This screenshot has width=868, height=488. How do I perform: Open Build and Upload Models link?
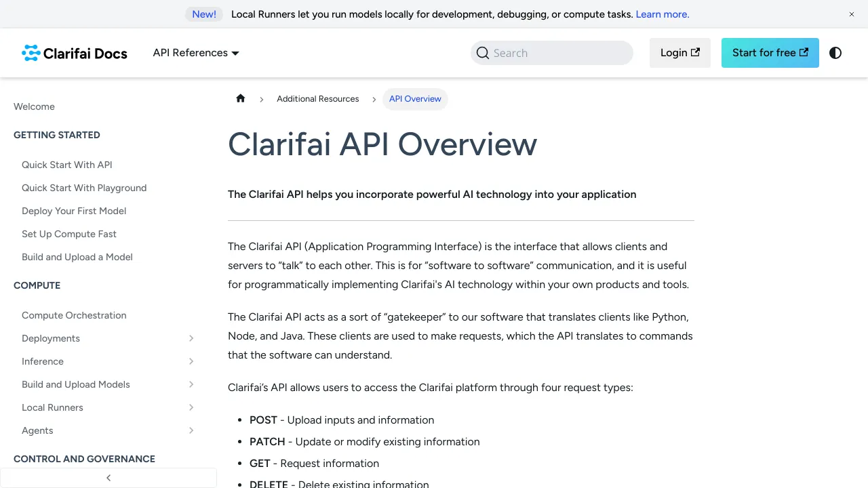pyautogui.click(x=76, y=384)
